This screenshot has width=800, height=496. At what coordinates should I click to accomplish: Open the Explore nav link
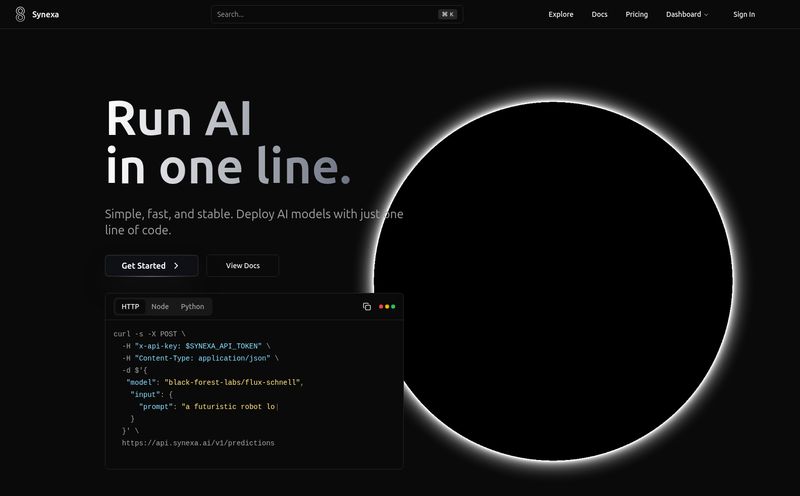(561, 14)
